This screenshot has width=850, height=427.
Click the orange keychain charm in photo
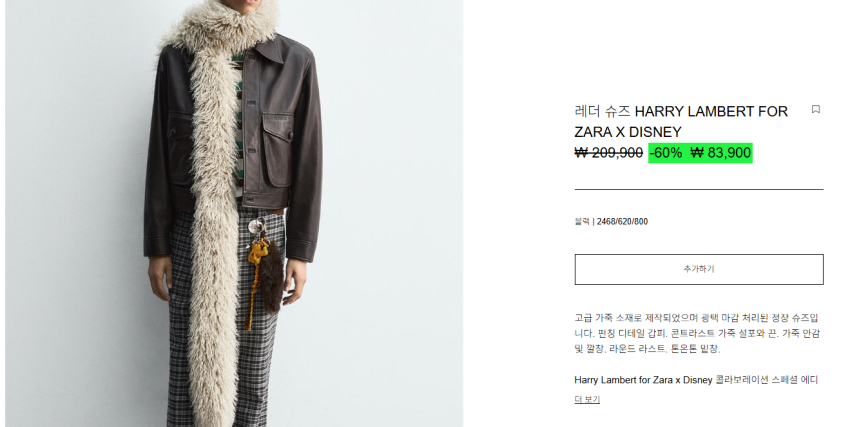256,255
